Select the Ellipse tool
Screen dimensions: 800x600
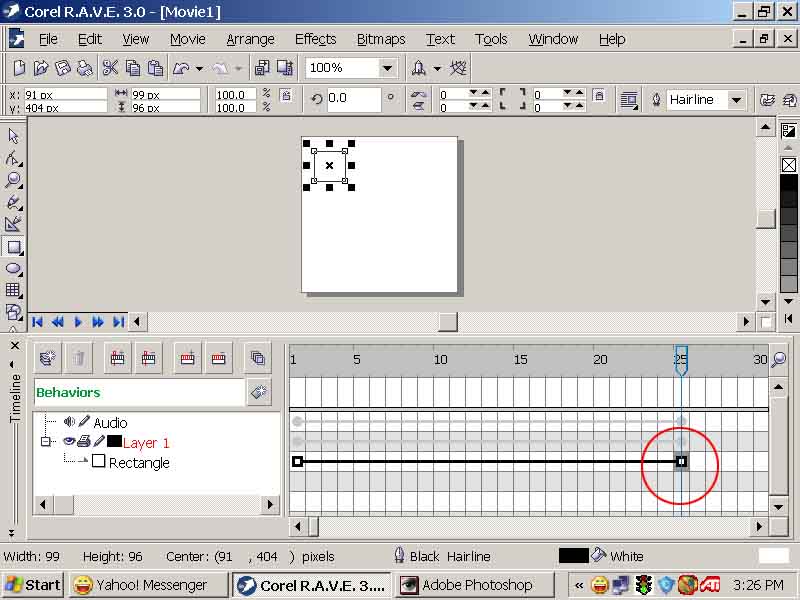tap(13, 269)
